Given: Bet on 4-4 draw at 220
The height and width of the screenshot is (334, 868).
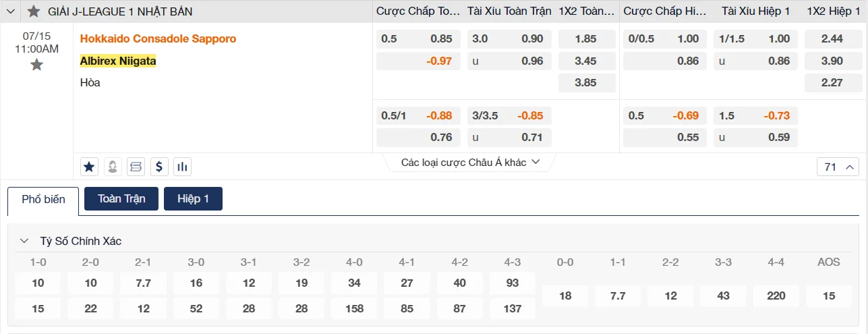Looking at the screenshot, I should [x=776, y=296].
